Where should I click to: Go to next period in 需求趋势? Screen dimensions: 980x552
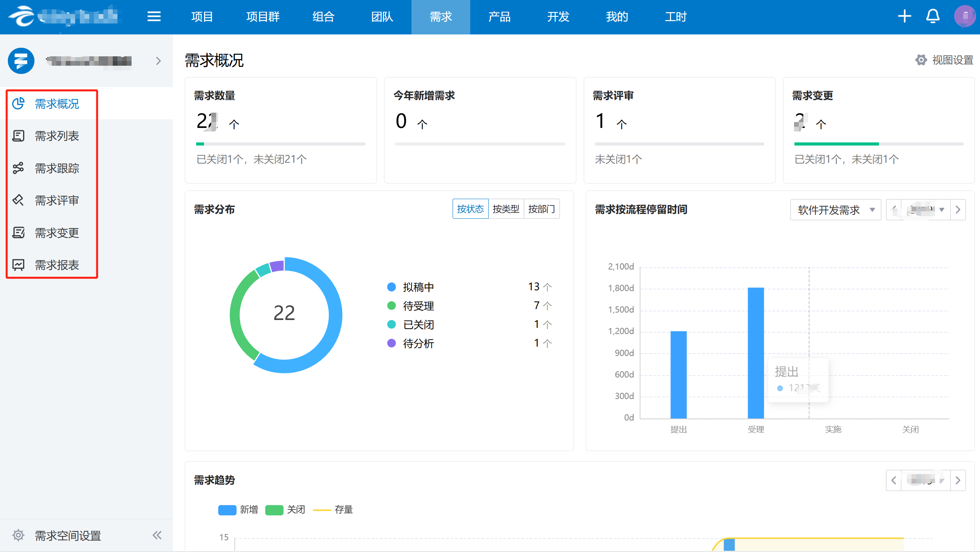point(958,480)
